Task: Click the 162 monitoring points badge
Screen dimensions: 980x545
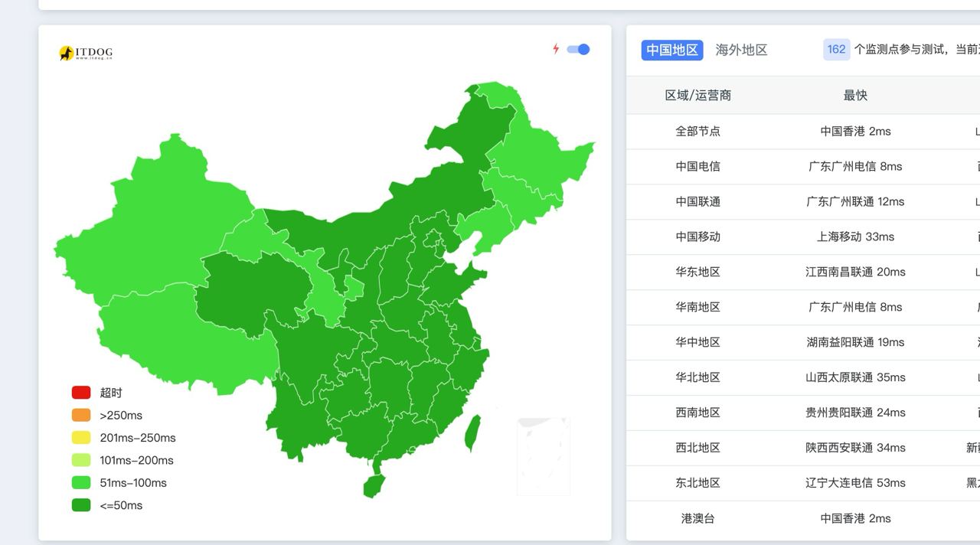Action: pyautogui.click(x=836, y=50)
